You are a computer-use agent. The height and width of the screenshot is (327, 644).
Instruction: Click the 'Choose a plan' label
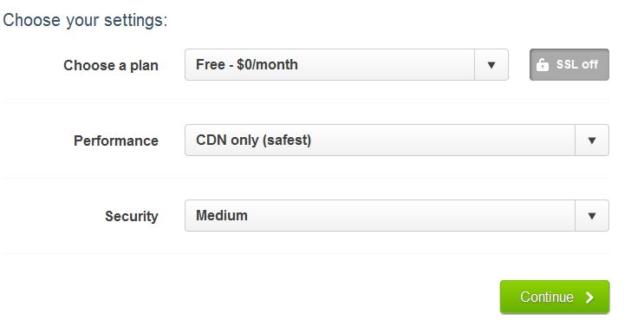tap(111, 65)
